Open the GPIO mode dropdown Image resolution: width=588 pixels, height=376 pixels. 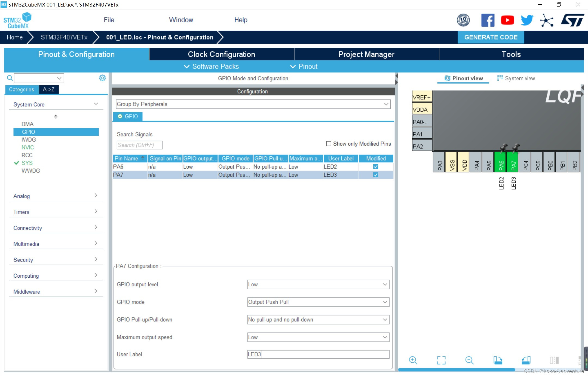[x=318, y=302]
